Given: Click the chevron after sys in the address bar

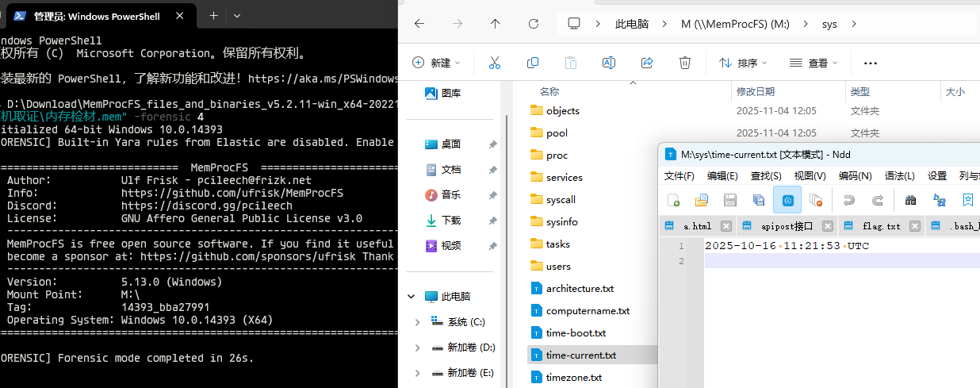Looking at the screenshot, I should point(853,24).
